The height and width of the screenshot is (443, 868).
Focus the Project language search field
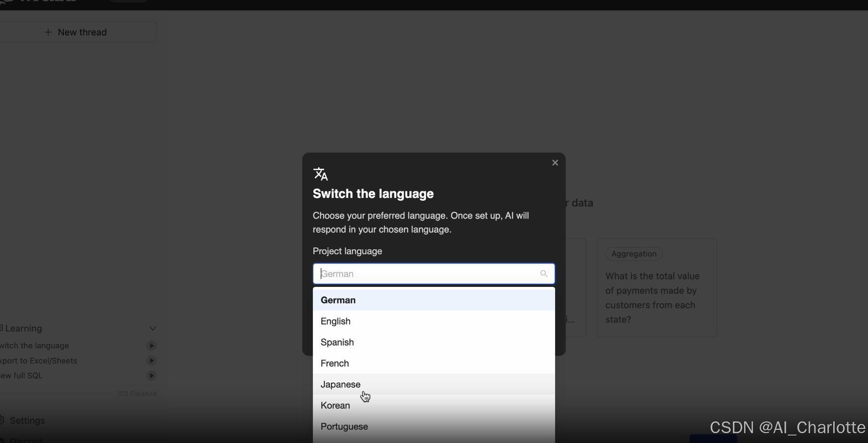click(434, 274)
